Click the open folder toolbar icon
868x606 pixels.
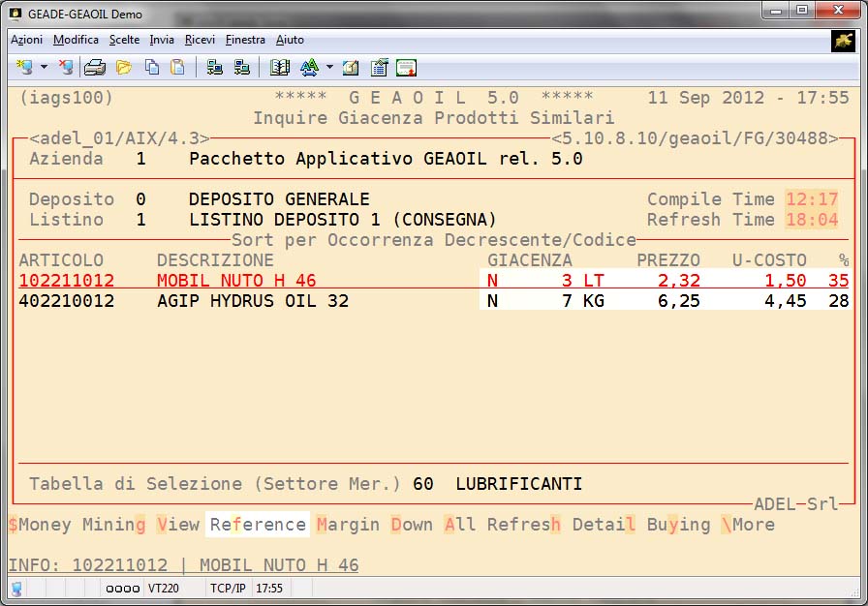123,67
